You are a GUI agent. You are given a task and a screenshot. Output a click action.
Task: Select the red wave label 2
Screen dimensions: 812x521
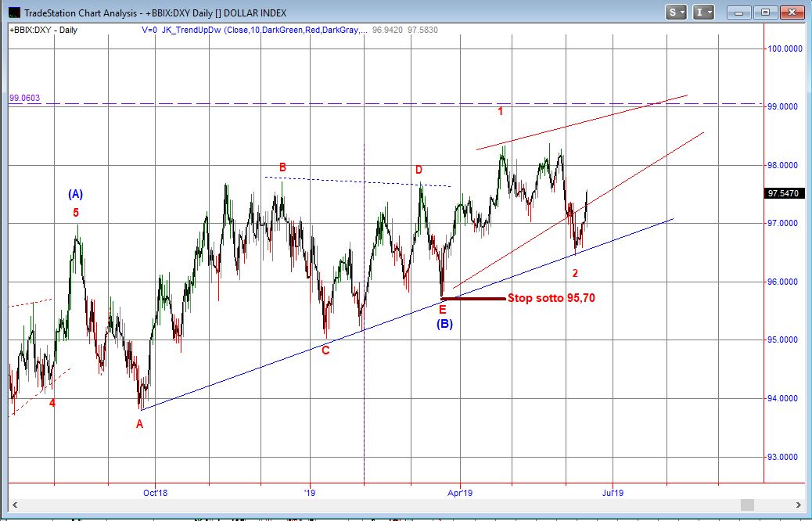[575, 274]
